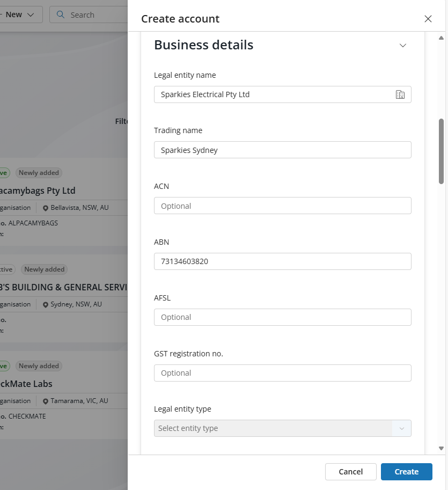
Task: Focus the ACN optional field
Action: point(282,206)
